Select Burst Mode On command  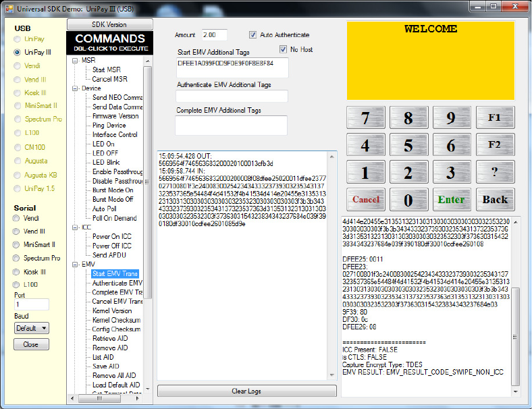(113, 190)
